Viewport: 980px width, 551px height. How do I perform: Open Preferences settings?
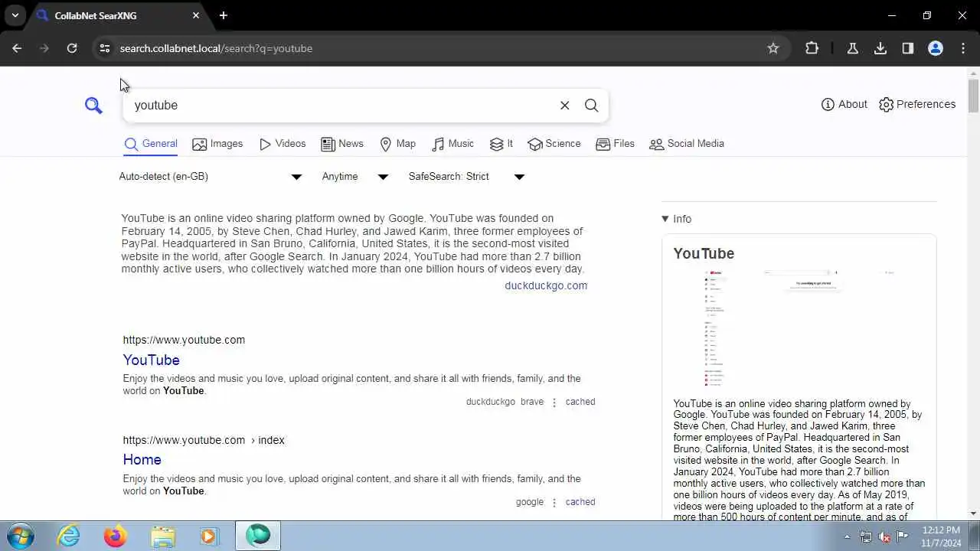[x=917, y=104]
